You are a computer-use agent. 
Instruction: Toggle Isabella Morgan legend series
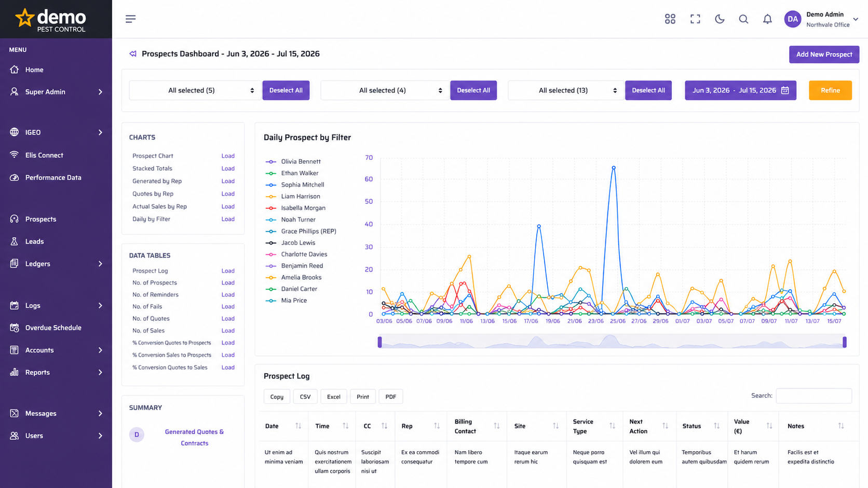(295, 208)
